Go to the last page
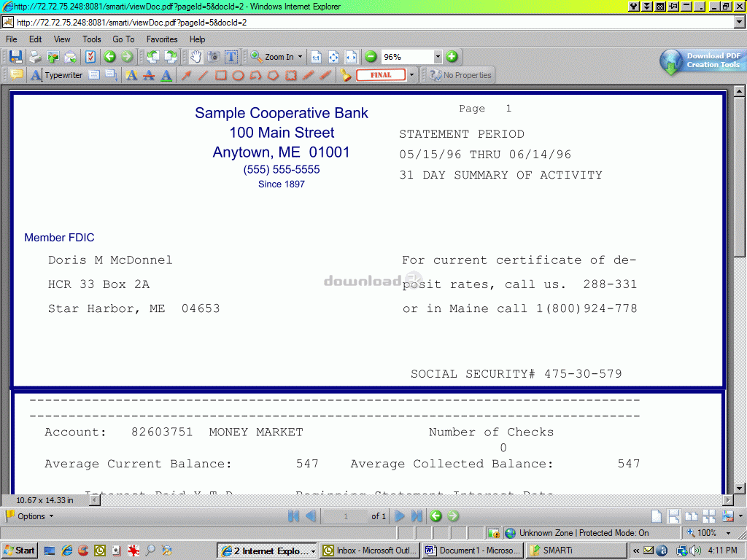The image size is (747, 560). pos(417,516)
